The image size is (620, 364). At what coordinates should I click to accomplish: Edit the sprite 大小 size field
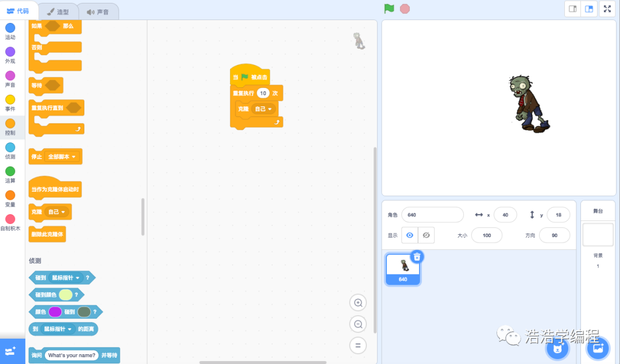tap(487, 235)
